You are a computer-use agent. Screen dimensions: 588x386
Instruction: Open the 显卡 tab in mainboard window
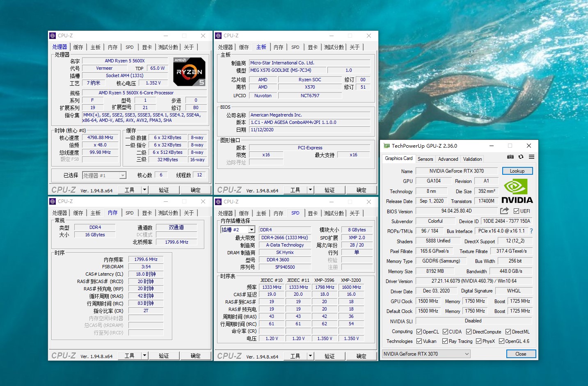[x=313, y=47]
